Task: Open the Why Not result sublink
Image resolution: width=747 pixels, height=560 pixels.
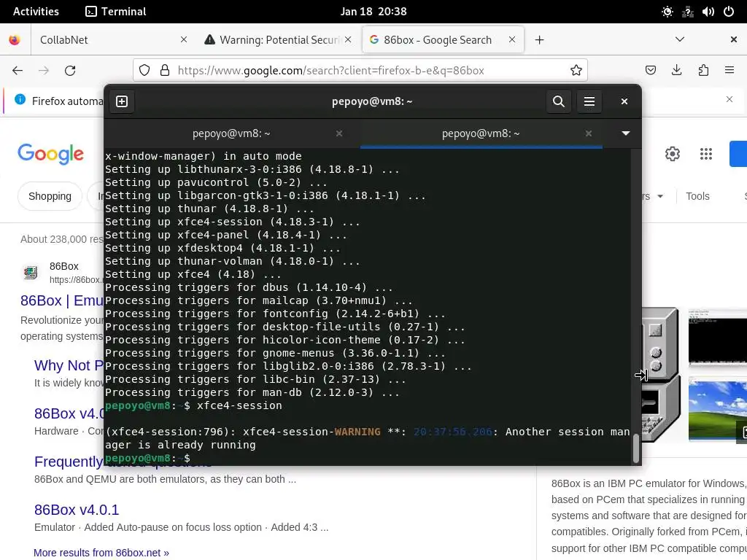Action: tap(69, 365)
